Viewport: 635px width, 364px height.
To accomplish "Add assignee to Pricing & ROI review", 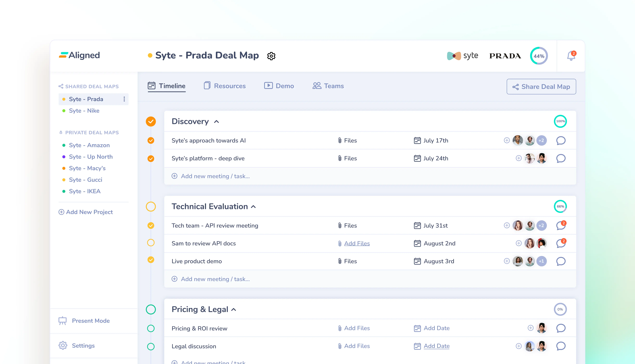I will click(x=530, y=328).
